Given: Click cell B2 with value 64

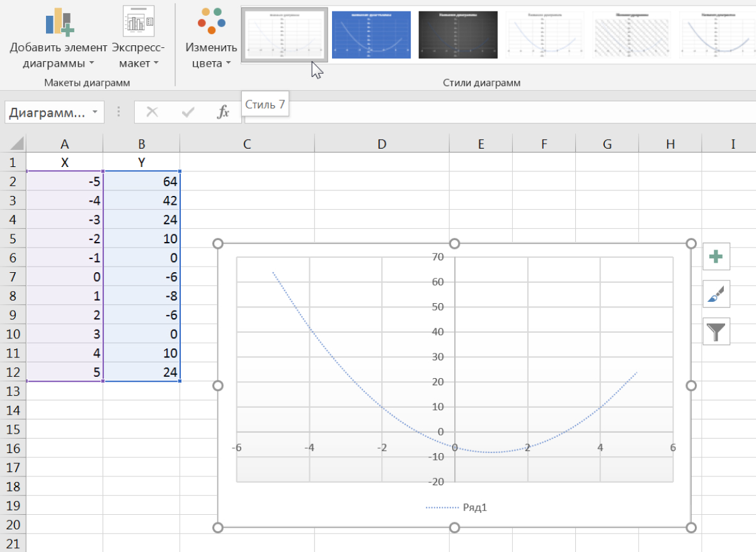Looking at the screenshot, I should coord(141,181).
